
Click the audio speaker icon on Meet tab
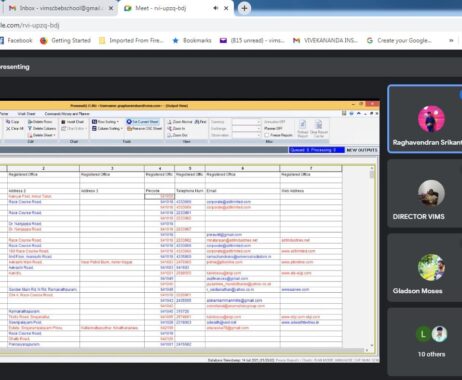[216, 8]
